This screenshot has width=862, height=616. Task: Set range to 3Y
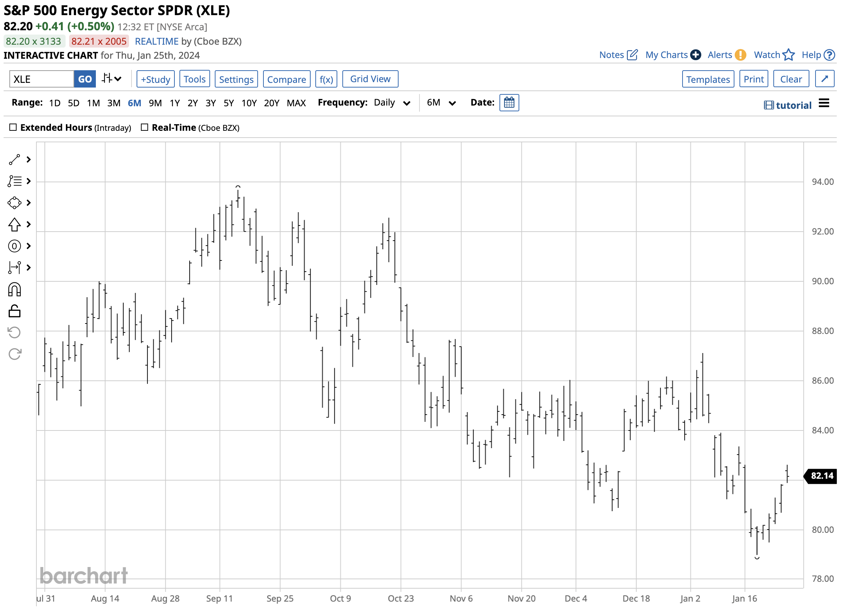point(210,103)
